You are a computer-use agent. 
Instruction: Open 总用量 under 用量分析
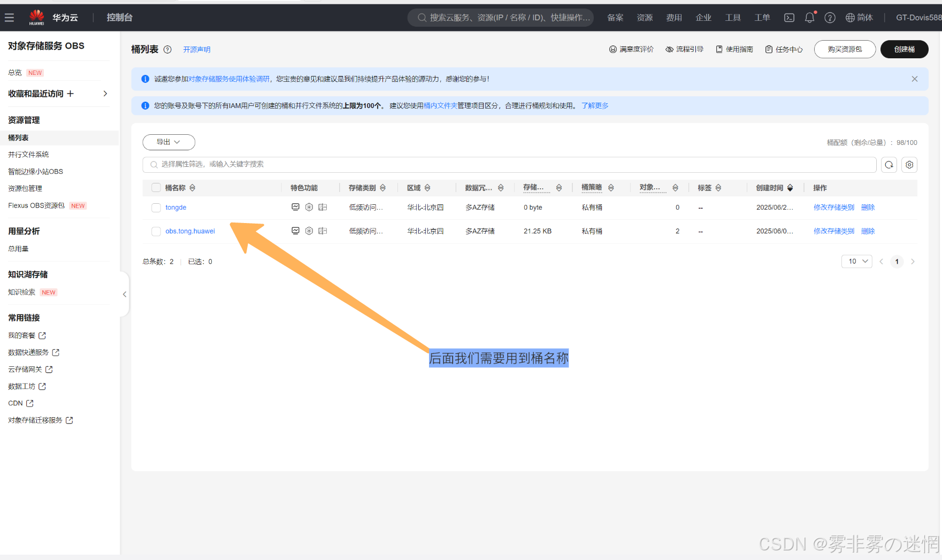pyautogui.click(x=18, y=249)
